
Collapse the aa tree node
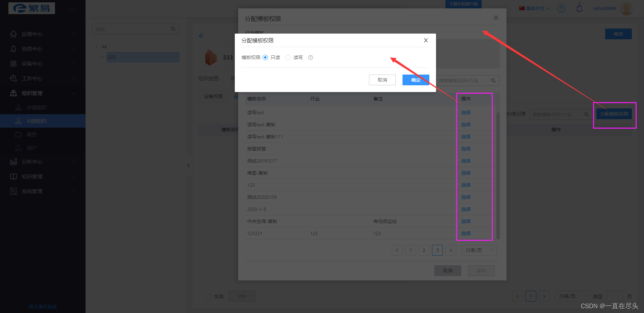tap(96, 47)
